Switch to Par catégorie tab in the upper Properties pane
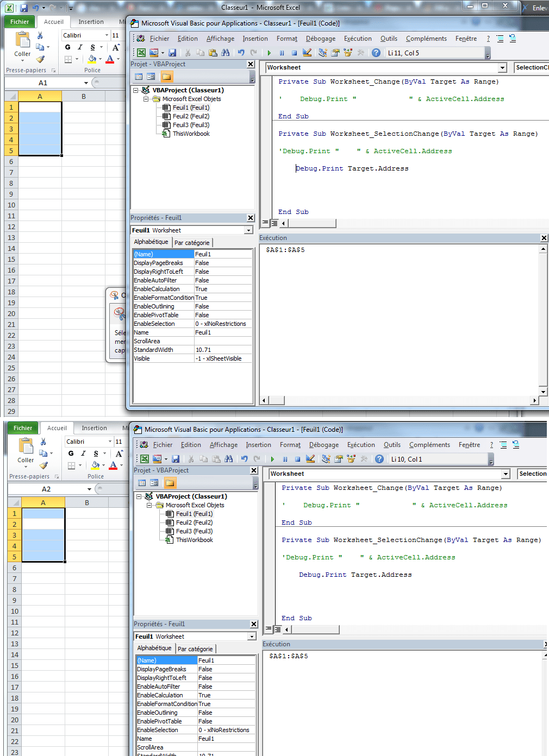Viewport: 549px width, 756px height. (x=191, y=243)
